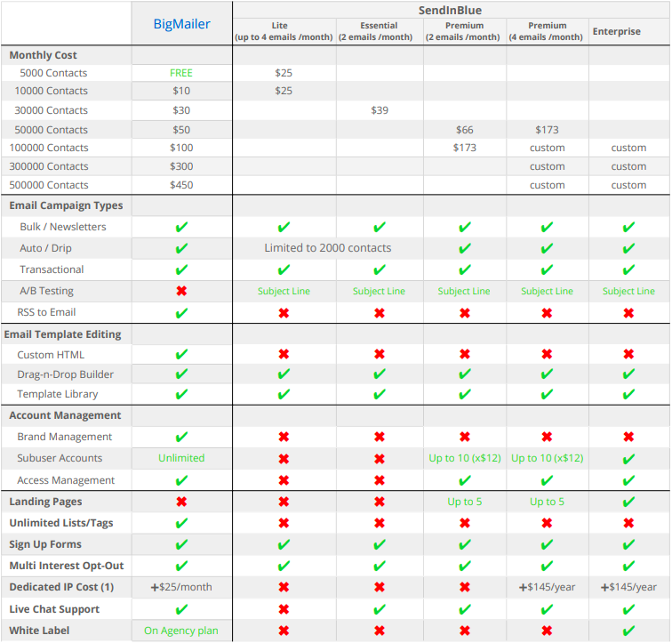Click Lite checkmark for Drag-n-Drop Builder
Viewport: 672px width, 643px height.
(x=284, y=374)
